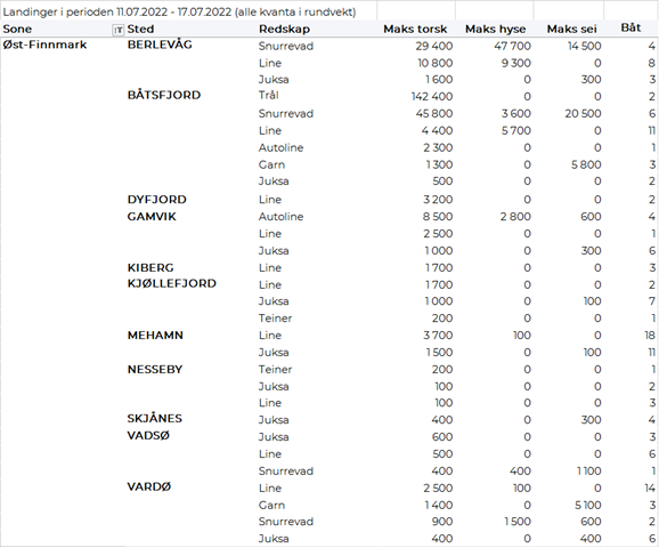The image size is (659, 547).
Task: Select the KJØLLEFJORD row label
Action: [x=172, y=284]
